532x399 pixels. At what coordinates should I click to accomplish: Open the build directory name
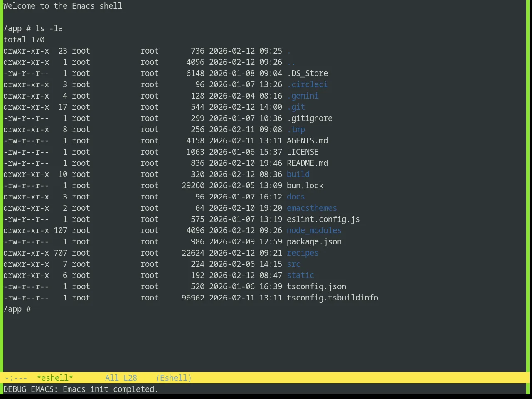tap(298, 175)
